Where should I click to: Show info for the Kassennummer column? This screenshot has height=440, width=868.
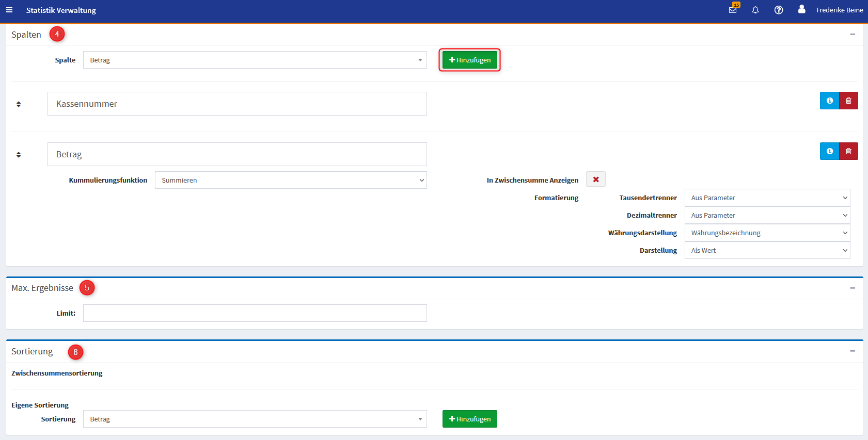point(829,101)
